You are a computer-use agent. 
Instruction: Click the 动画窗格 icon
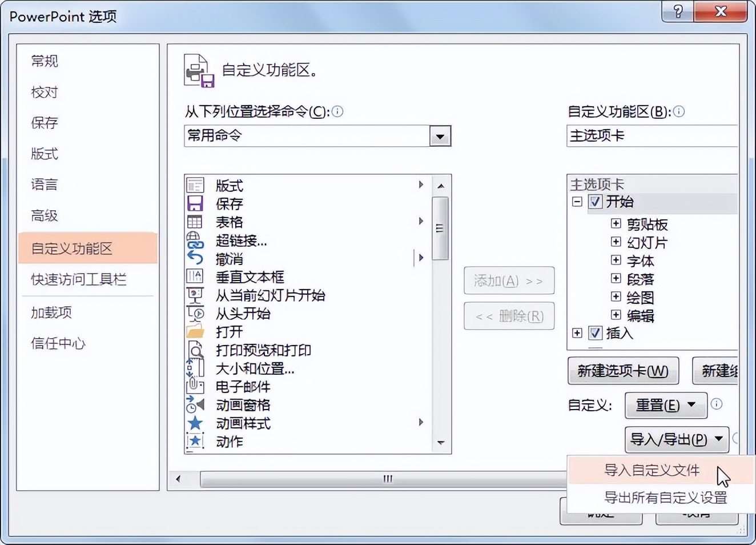[195, 405]
